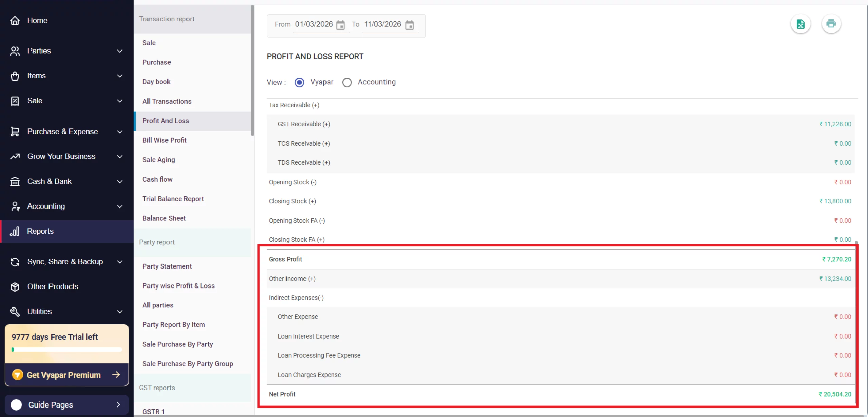
Task: Click the Excel export icon
Action: 801,24
